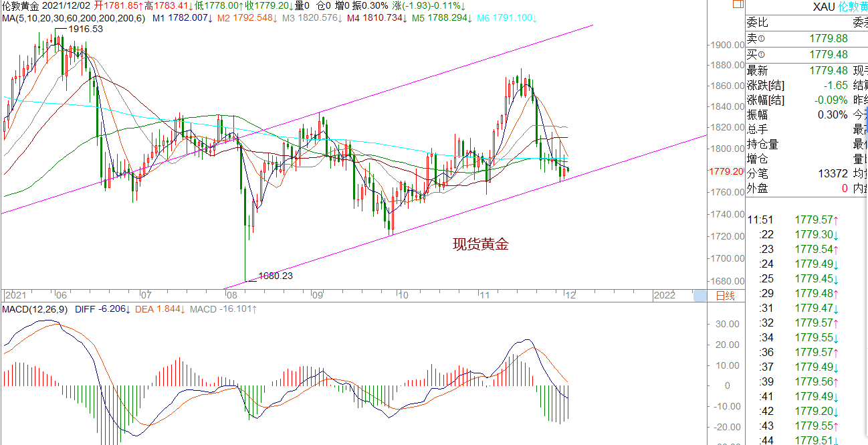The height and width of the screenshot is (445, 868).
Task: Click the 现货黄金 chart label
Action: [x=481, y=244]
